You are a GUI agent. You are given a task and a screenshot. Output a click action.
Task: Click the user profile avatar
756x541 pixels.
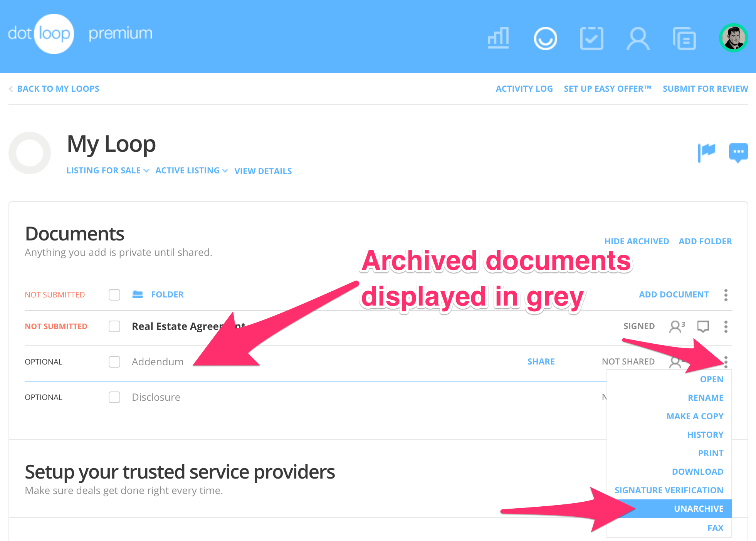tap(733, 38)
